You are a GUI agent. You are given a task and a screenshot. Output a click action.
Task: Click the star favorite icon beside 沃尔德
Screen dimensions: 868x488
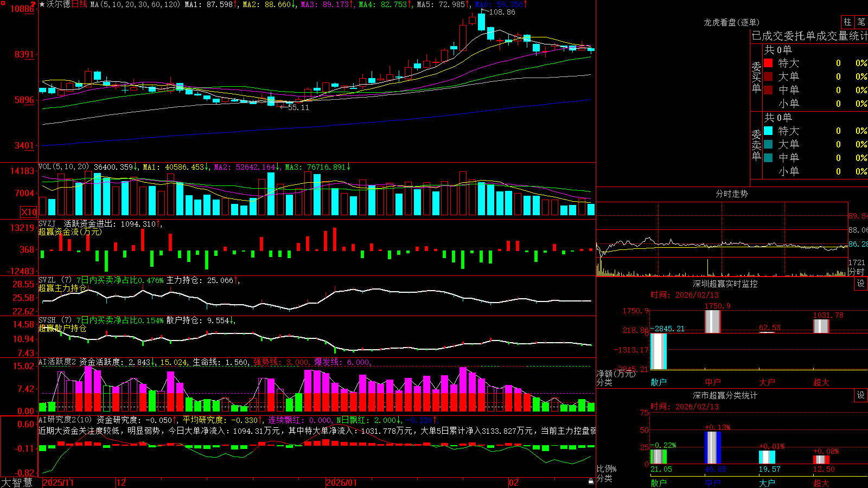click(x=42, y=4)
